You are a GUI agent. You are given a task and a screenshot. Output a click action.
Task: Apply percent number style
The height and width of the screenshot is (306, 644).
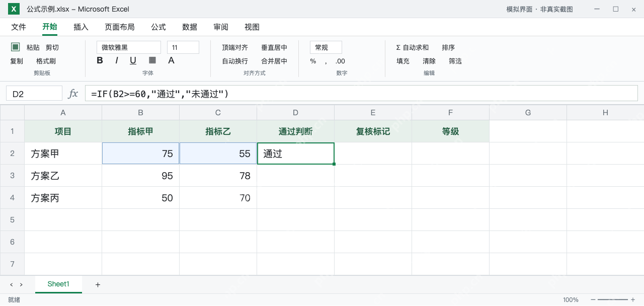click(313, 61)
